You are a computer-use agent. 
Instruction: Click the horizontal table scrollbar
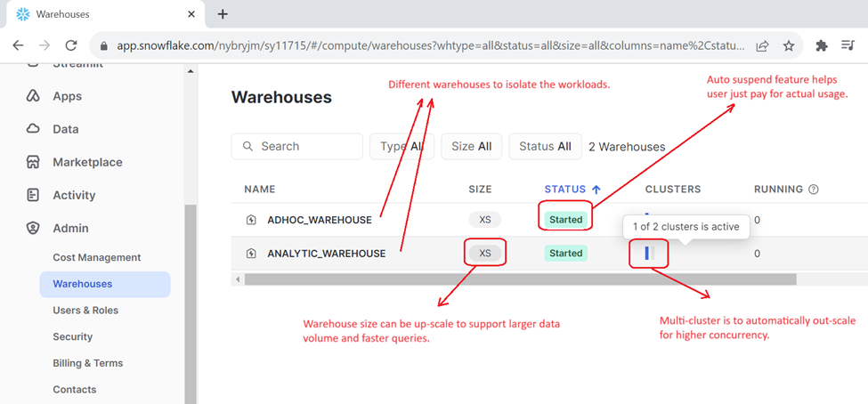[x=520, y=279]
